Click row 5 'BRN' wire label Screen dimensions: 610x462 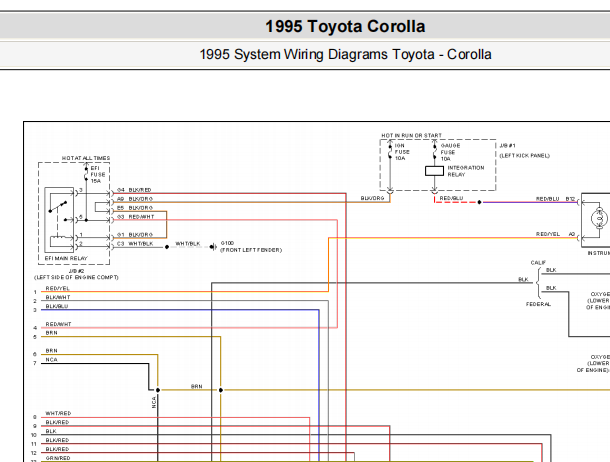pyautogui.click(x=51, y=333)
